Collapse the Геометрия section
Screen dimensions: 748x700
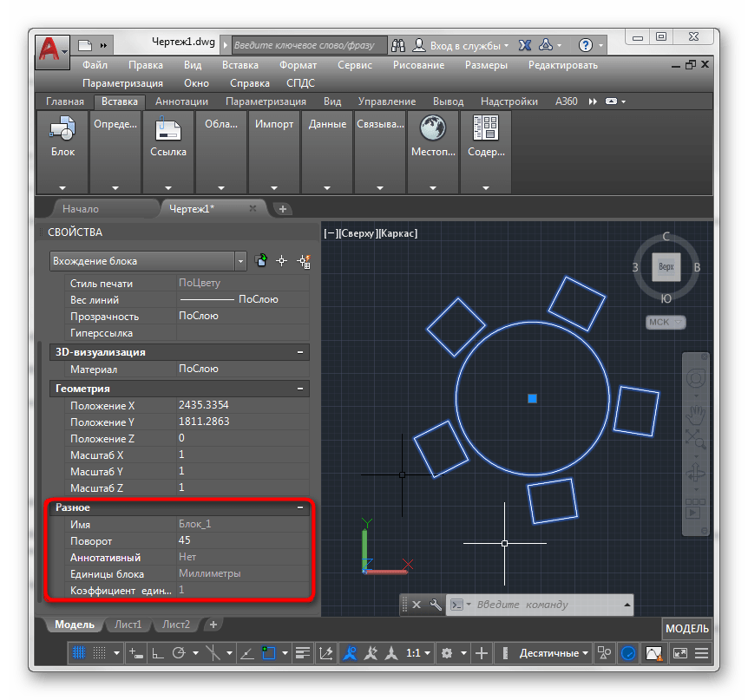click(300, 389)
